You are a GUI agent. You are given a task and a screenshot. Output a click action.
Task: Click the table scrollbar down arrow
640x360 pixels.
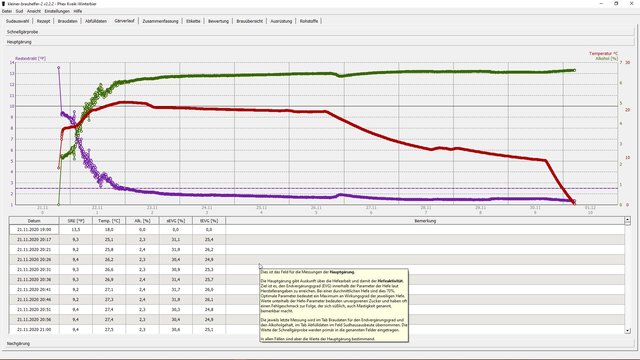click(627, 331)
